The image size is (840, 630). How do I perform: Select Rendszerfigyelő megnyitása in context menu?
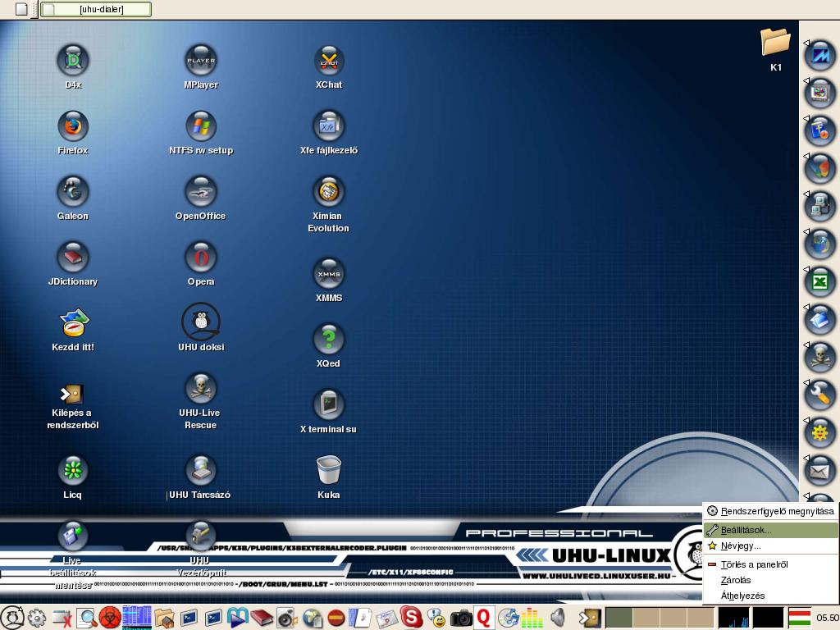(x=771, y=511)
